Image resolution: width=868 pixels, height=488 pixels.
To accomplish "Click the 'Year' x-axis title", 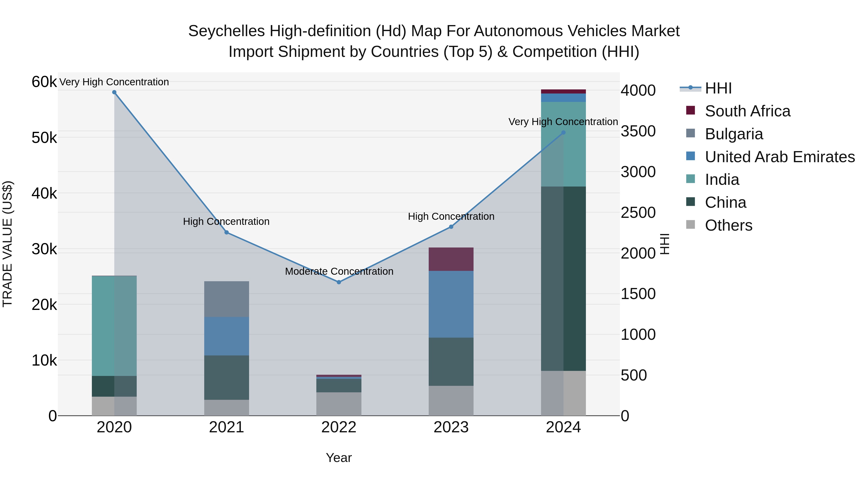I will 339,458.
